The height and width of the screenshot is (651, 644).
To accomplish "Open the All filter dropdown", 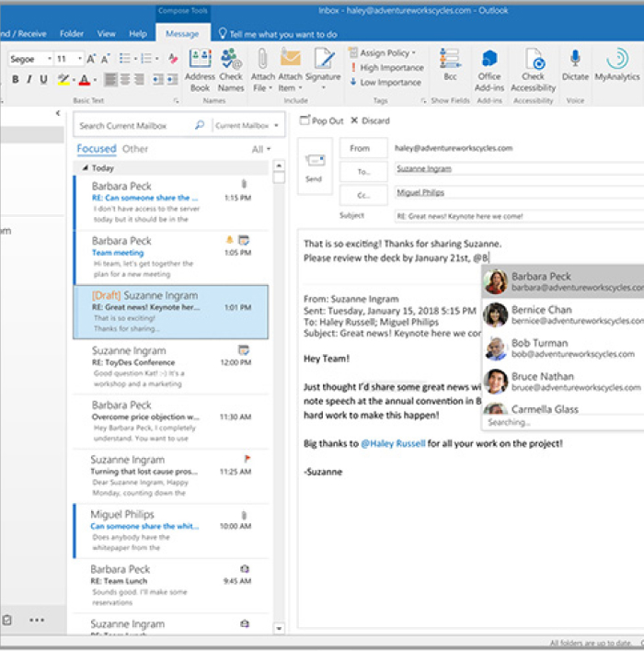I will point(261,149).
